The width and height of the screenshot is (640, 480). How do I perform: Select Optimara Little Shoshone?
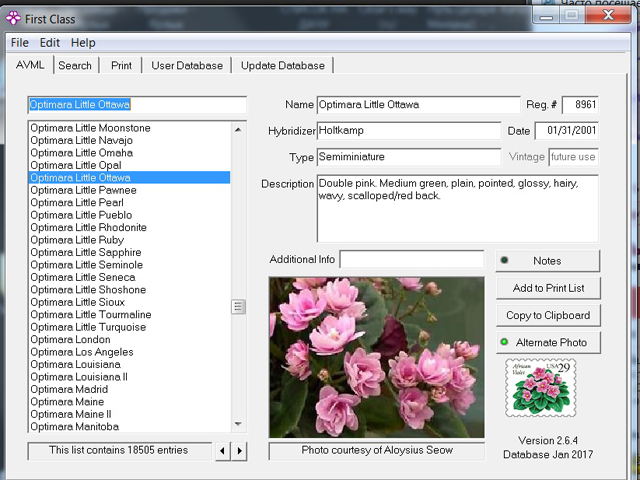(130, 290)
